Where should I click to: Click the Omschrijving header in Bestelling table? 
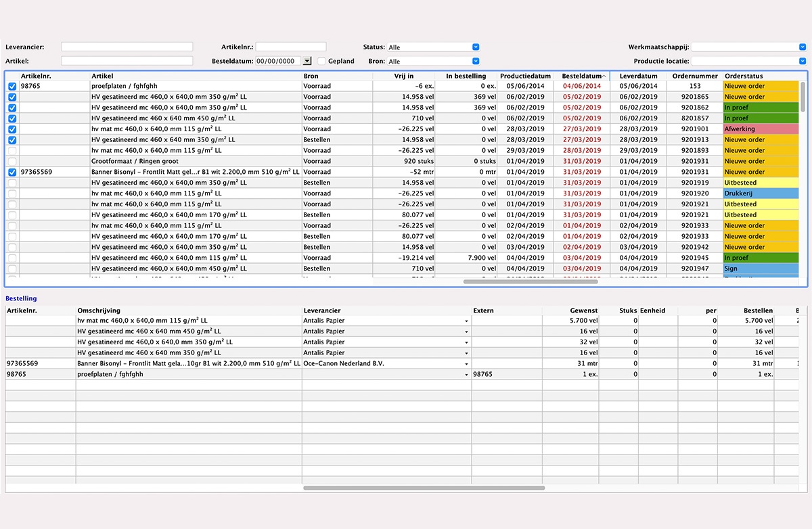(x=189, y=310)
